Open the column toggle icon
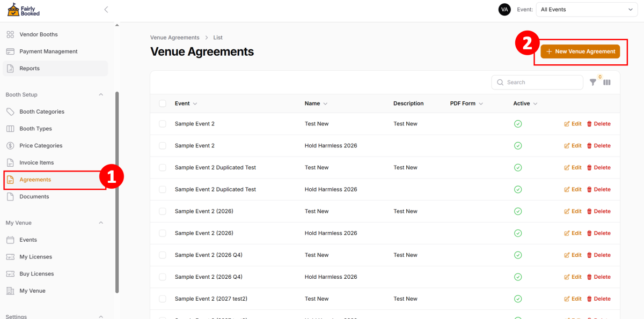This screenshot has width=644, height=319. (607, 83)
